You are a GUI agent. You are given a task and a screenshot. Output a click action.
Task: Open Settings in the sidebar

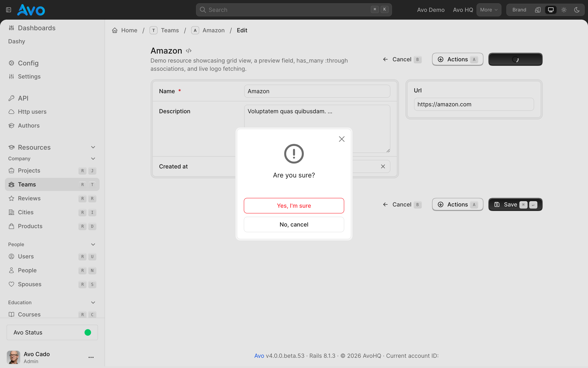(x=29, y=76)
